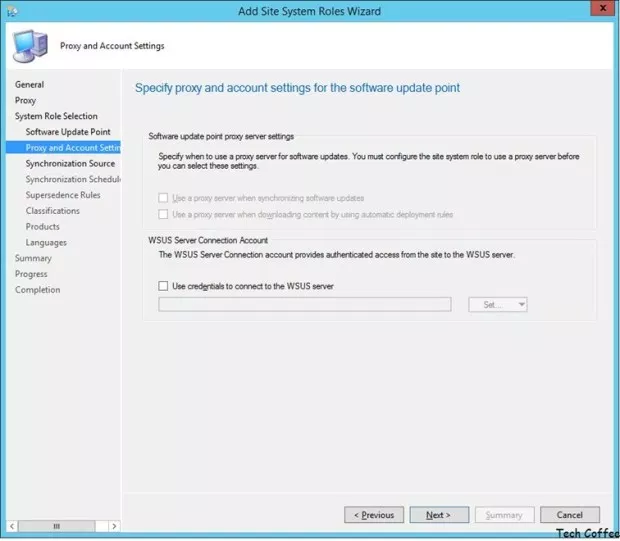Select Proxy in the left navigation
The height and width of the screenshot is (541, 620).
[25, 100]
